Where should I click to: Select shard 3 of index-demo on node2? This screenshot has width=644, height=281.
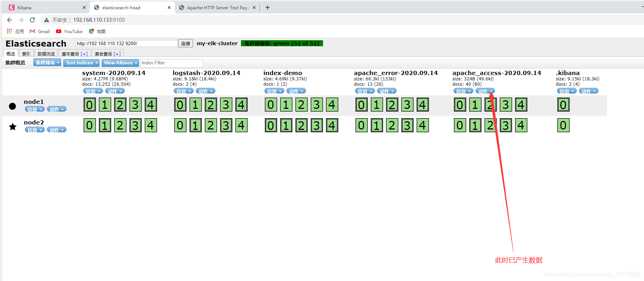pos(317,126)
